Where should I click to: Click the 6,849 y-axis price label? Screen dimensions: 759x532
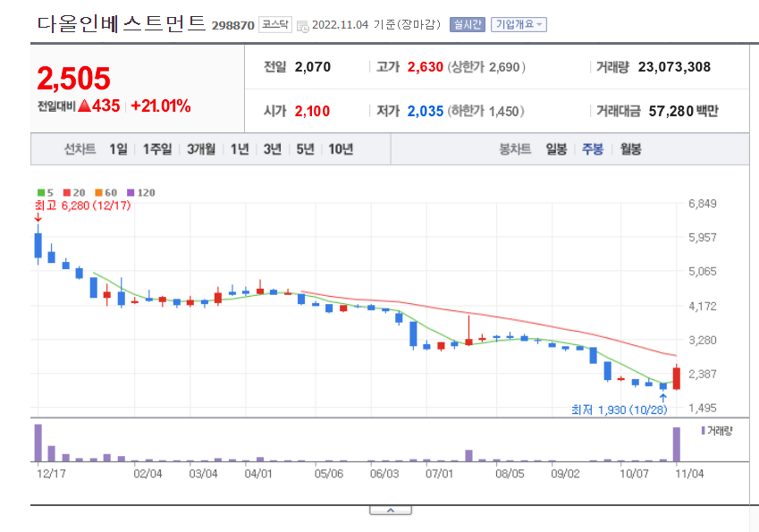tap(703, 204)
